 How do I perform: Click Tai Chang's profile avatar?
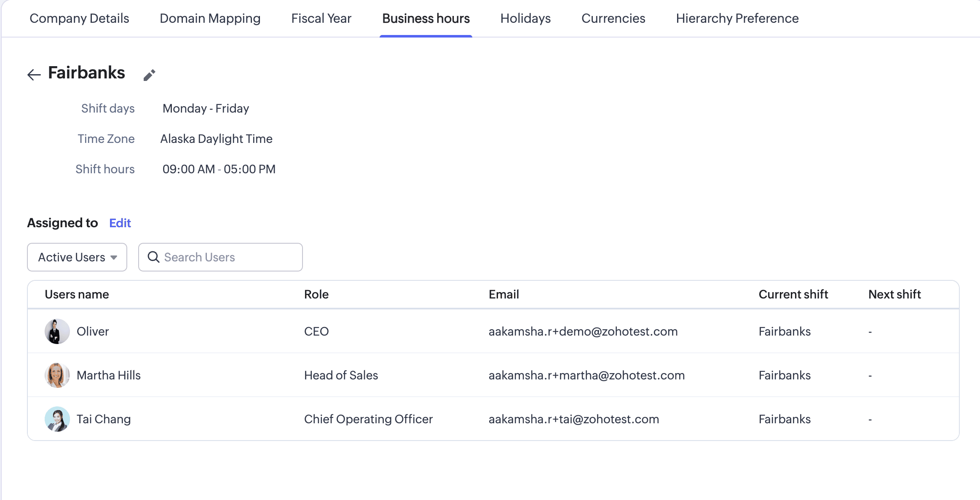[x=57, y=419]
